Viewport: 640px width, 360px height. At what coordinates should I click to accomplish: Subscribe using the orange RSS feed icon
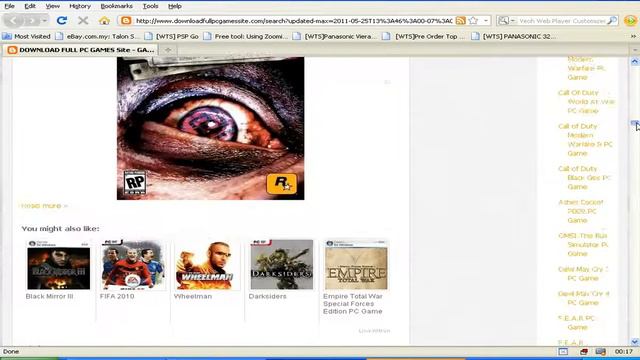[x=461, y=20]
